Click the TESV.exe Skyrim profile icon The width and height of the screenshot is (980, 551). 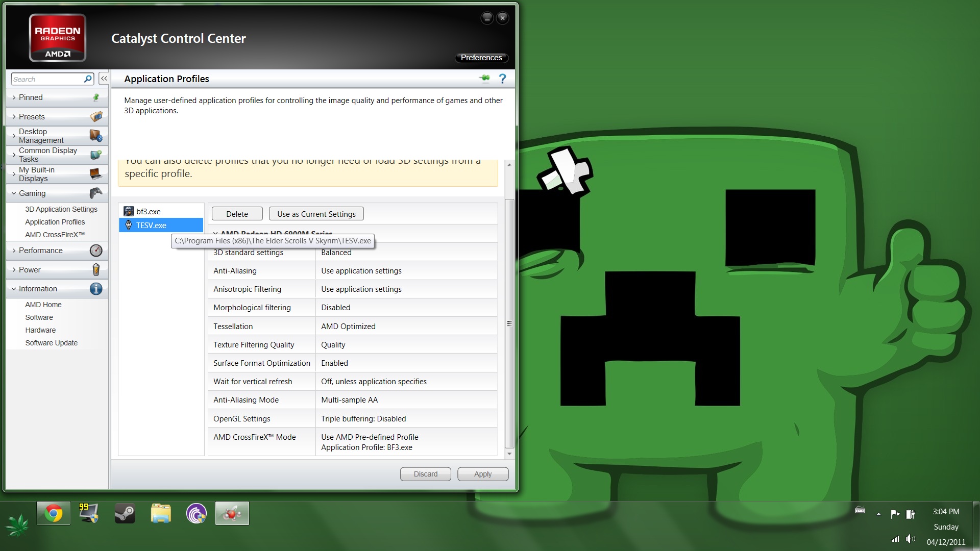tap(129, 225)
